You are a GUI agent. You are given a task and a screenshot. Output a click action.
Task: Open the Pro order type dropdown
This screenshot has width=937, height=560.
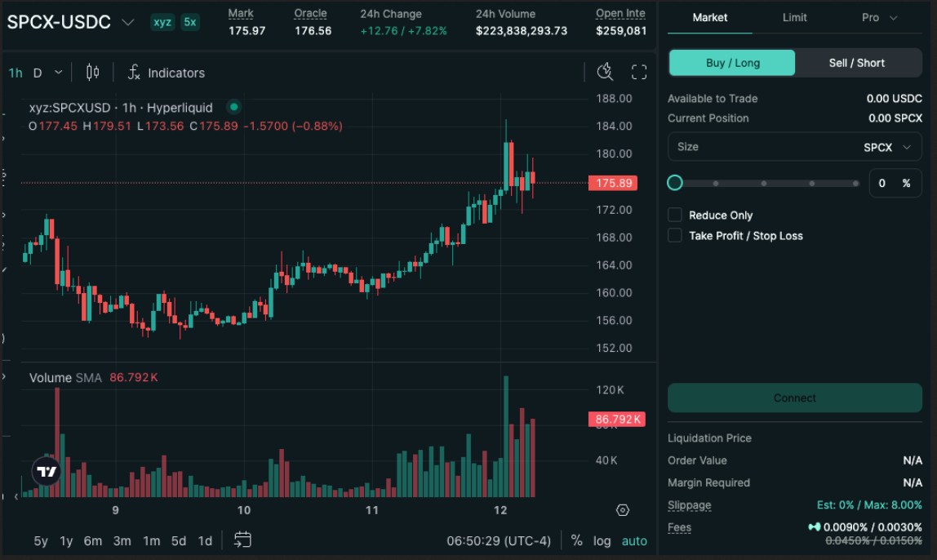point(878,17)
